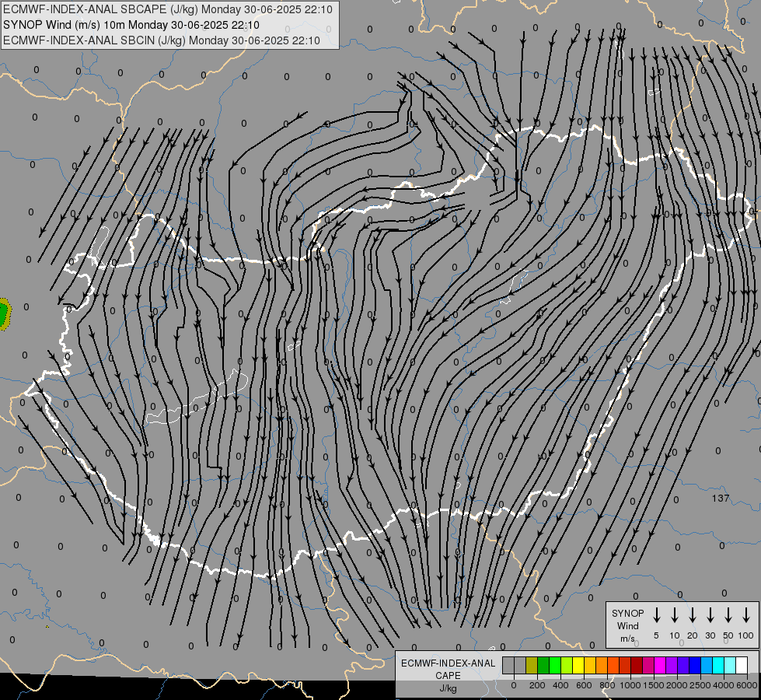Select the olive CAPE legend swatch

click(x=532, y=666)
